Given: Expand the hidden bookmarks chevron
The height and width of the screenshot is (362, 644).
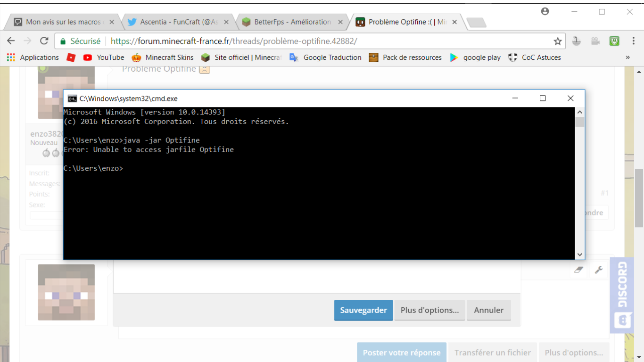Looking at the screenshot, I should pos(627,58).
